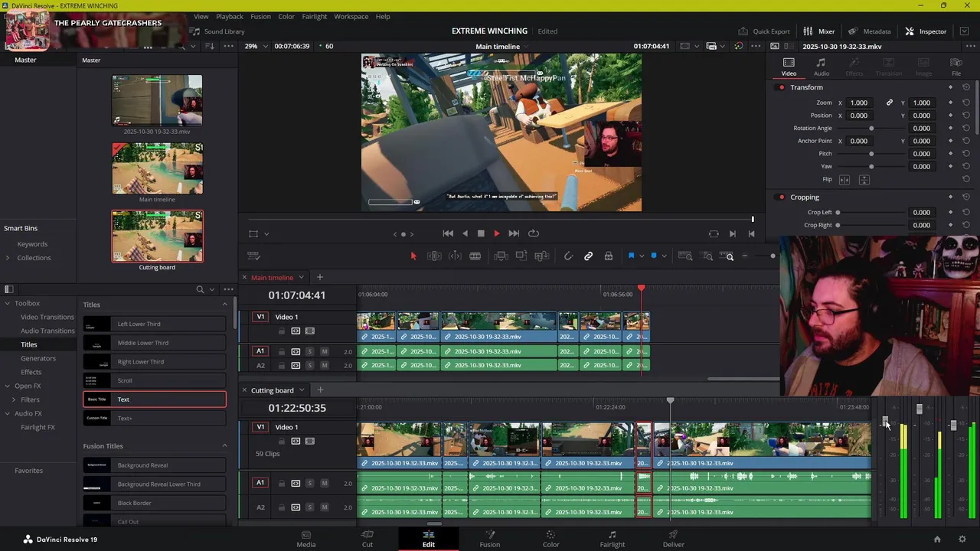Adjust the Crop Left slider
Image resolution: width=980 pixels, height=551 pixels.
pyautogui.click(x=838, y=213)
